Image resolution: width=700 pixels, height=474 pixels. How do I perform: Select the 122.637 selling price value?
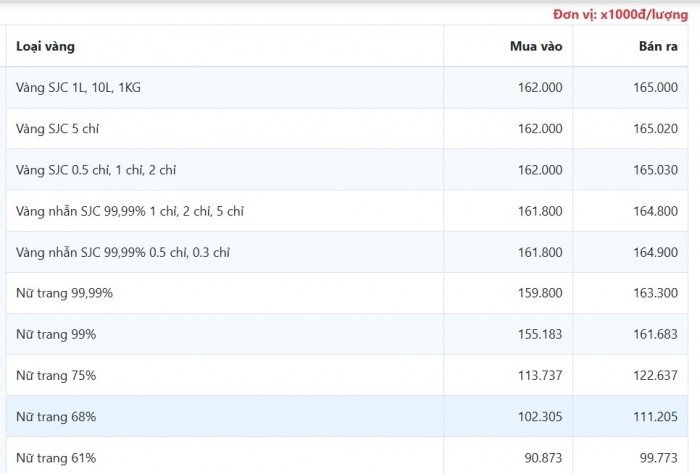(x=655, y=375)
